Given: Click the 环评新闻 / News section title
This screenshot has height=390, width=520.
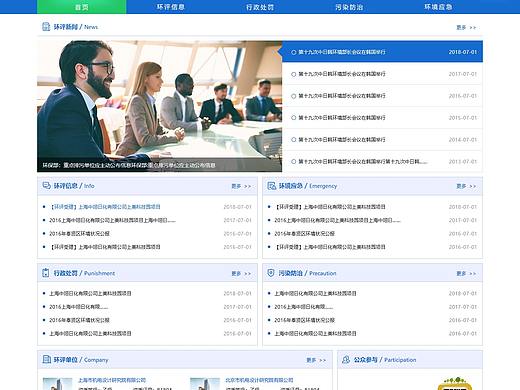Looking at the screenshot, I should [76, 27].
